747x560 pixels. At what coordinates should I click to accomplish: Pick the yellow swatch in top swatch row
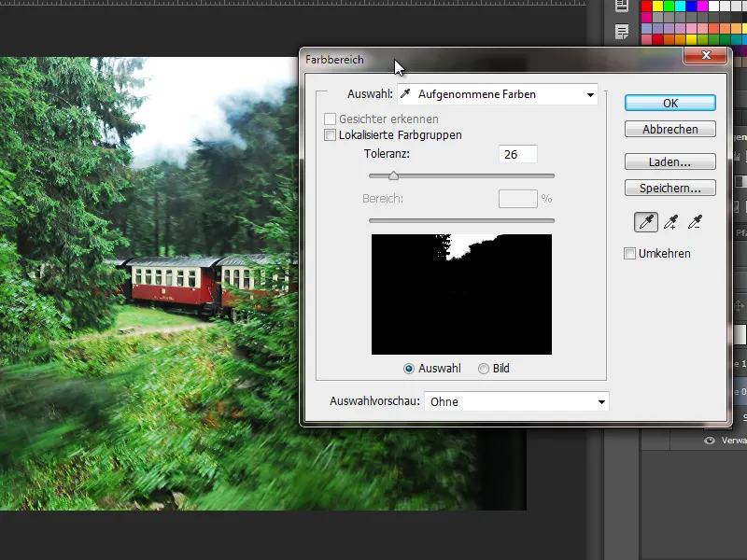point(658,6)
